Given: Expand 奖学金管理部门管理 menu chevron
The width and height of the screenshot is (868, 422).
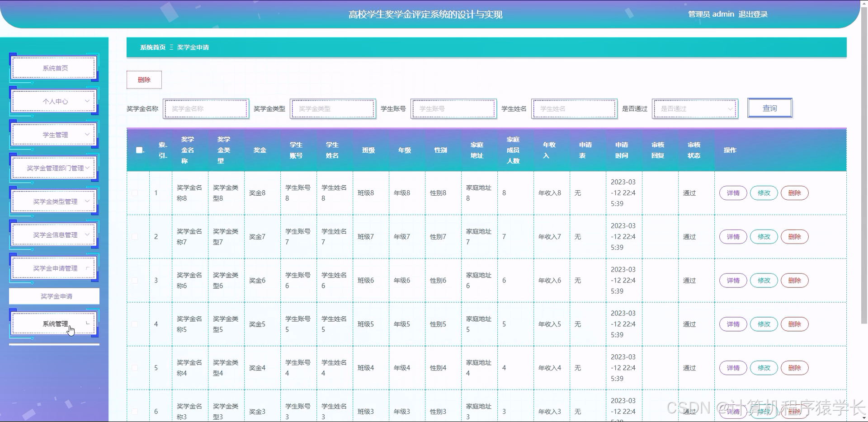Looking at the screenshot, I should click(87, 168).
